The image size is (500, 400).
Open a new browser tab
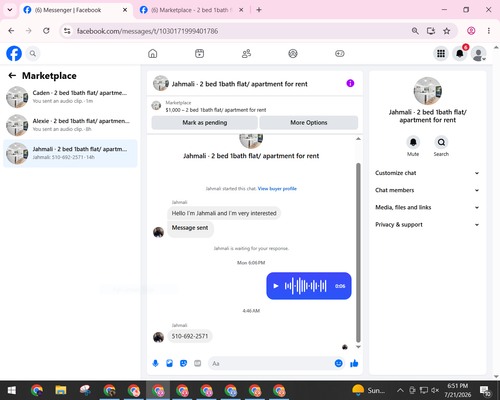click(x=259, y=10)
